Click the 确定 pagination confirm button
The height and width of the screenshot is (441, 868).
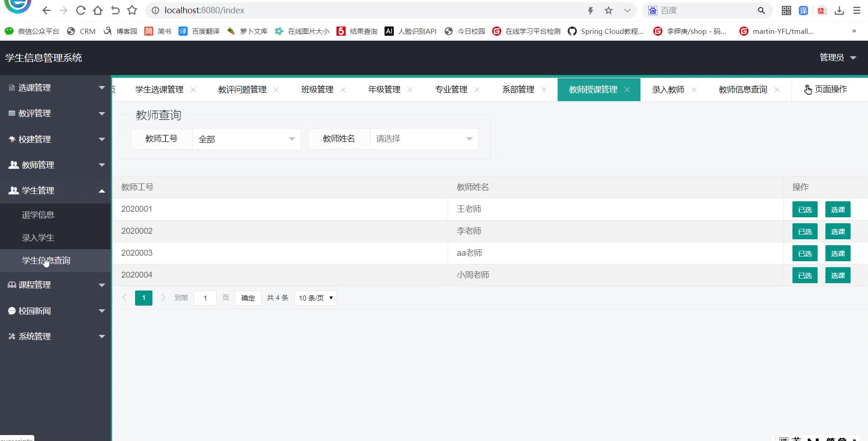[248, 298]
